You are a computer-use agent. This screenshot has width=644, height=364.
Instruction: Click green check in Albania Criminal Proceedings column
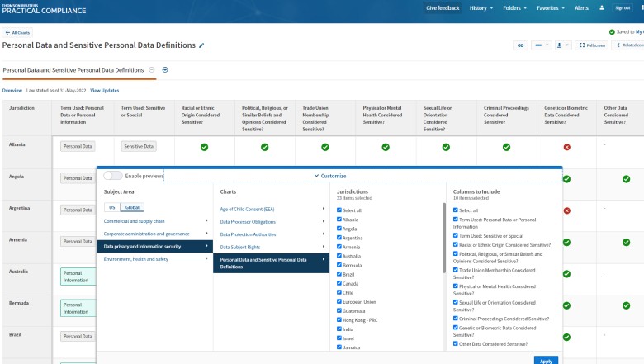(x=506, y=147)
